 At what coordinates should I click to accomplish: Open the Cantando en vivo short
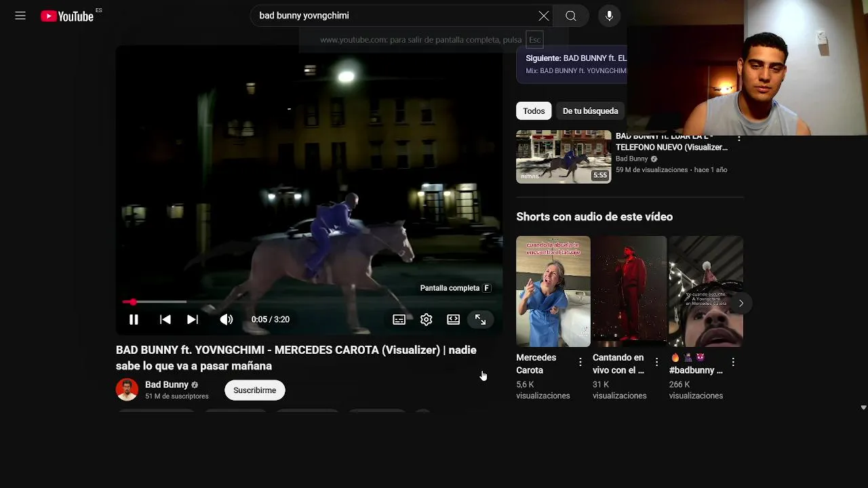629,291
